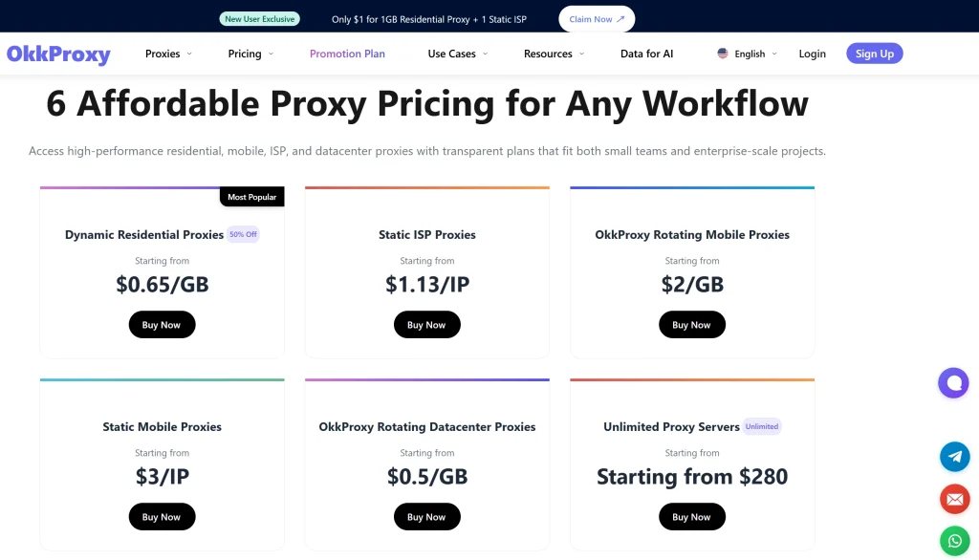The image size is (979, 560).
Task: Click the Login link
Action: point(812,54)
